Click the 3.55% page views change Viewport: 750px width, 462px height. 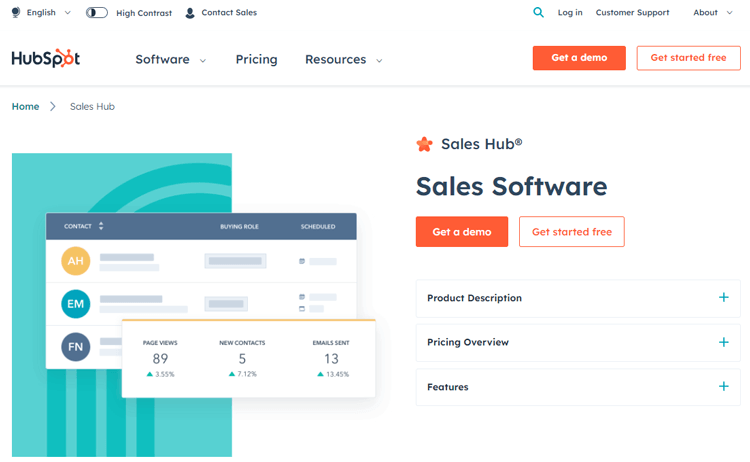pyautogui.click(x=161, y=374)
